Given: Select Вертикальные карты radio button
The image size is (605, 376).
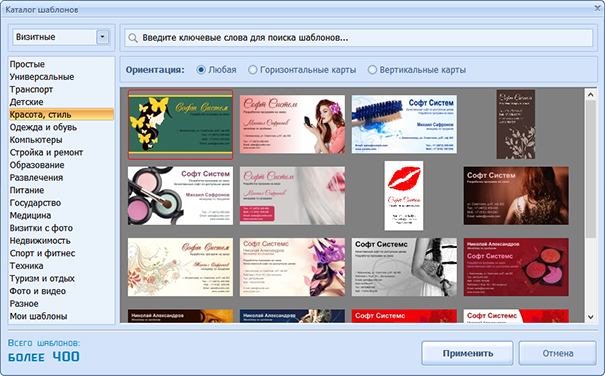Looking at the screenshot, I should tap(372, 70).
